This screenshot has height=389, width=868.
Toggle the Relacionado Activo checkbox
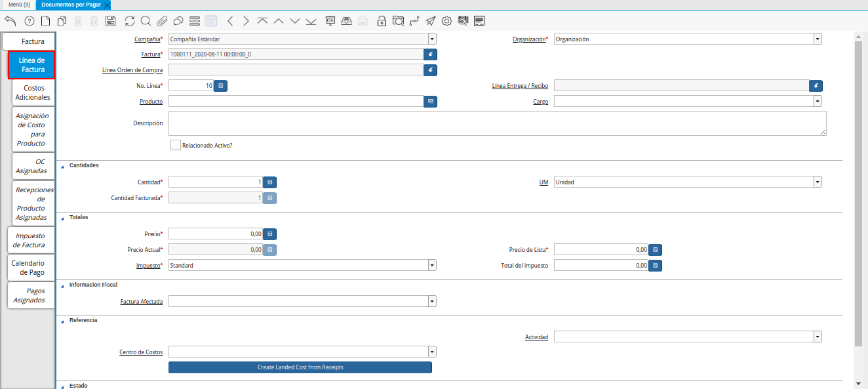175,145
